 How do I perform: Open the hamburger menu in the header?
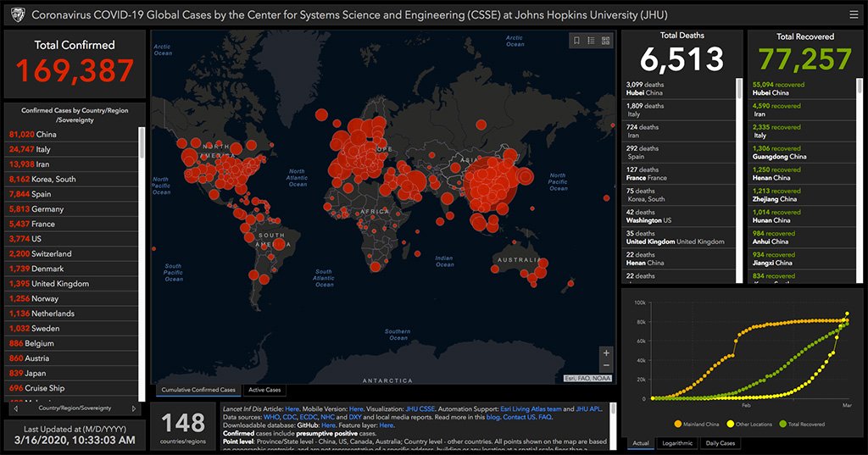point(854,15)
